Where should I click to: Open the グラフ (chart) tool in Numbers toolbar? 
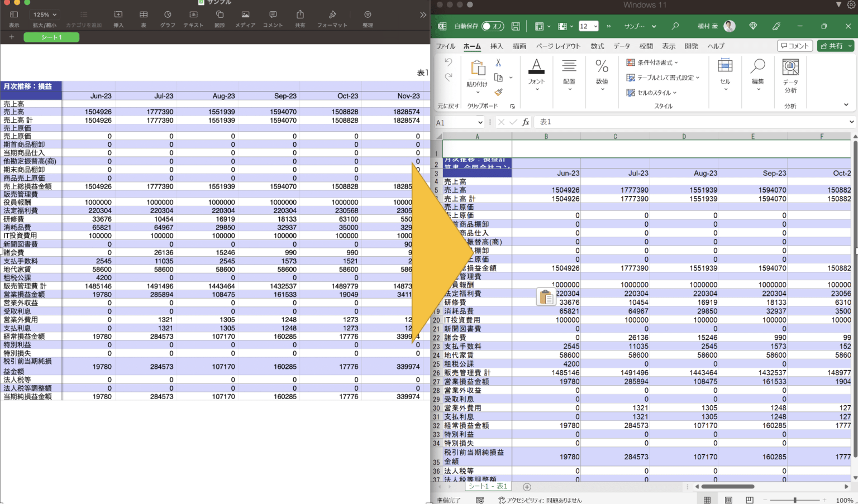click(167, 16)
